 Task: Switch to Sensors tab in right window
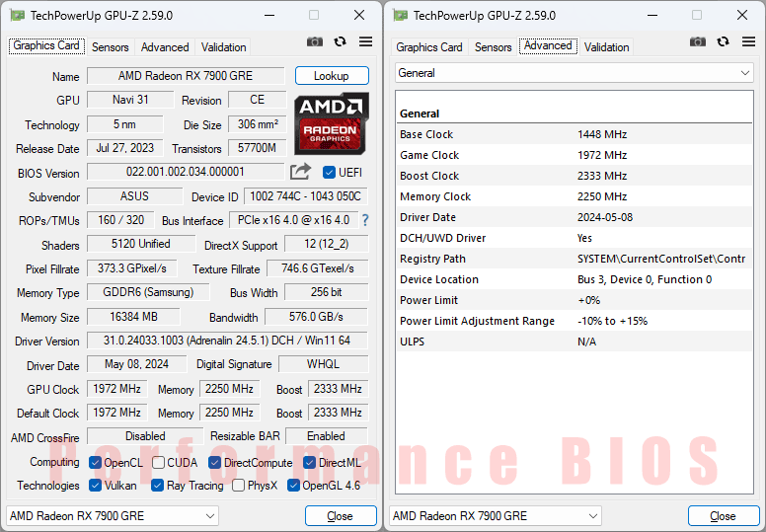493,47
